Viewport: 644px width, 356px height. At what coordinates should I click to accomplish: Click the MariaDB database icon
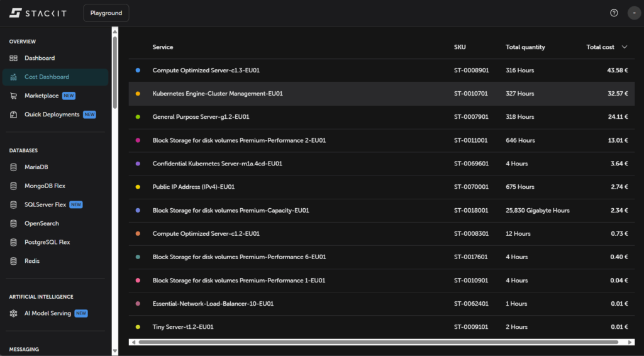pyautogui.click(x=13, y=167)
